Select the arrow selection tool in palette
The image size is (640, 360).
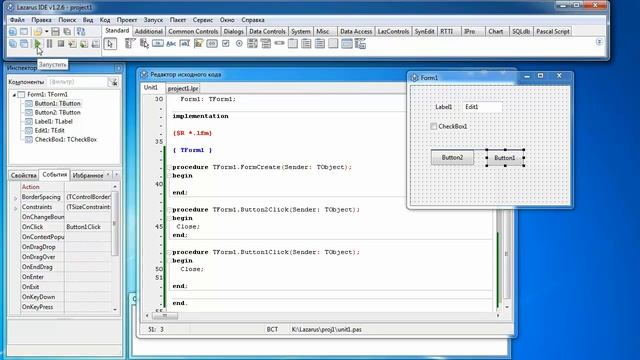pos(110,44)
